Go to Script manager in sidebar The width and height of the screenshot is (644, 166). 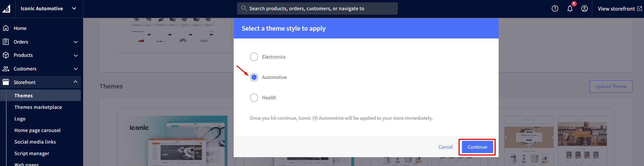32,153
